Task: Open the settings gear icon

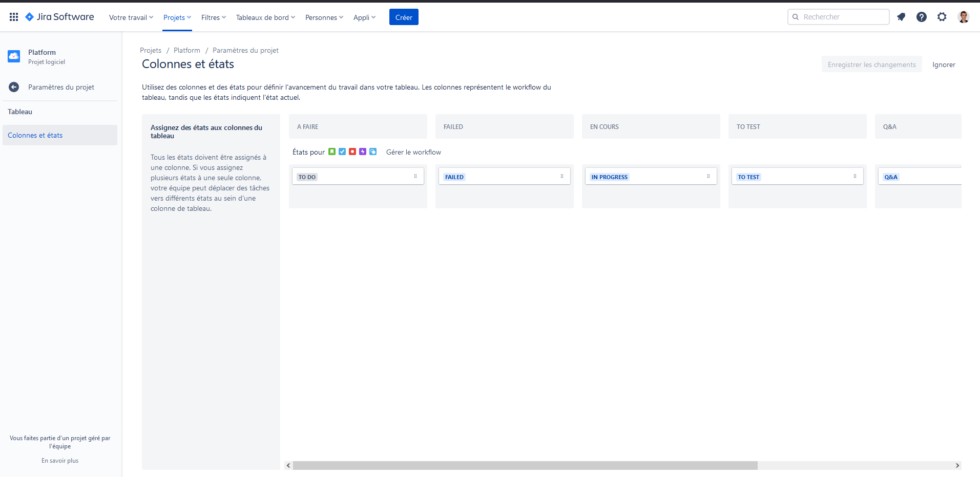Action: [942, 17]
